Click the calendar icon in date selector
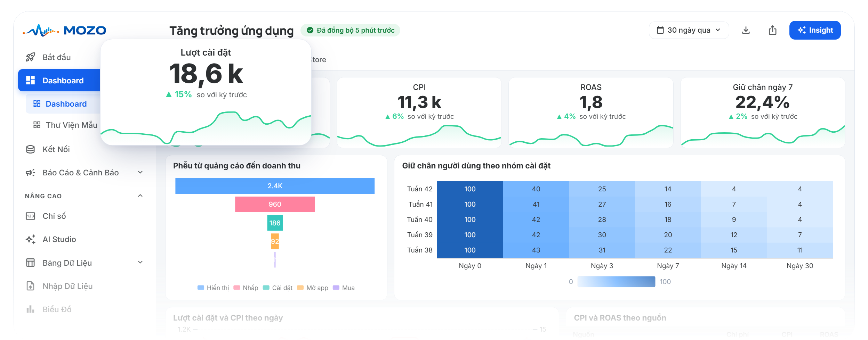 click(x=660, y=30)
